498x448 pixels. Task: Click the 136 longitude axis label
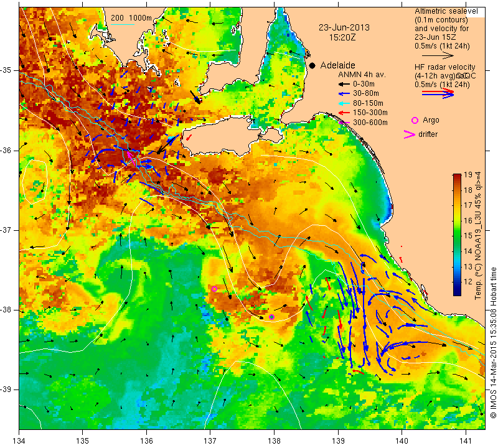[x=146, y=441]
